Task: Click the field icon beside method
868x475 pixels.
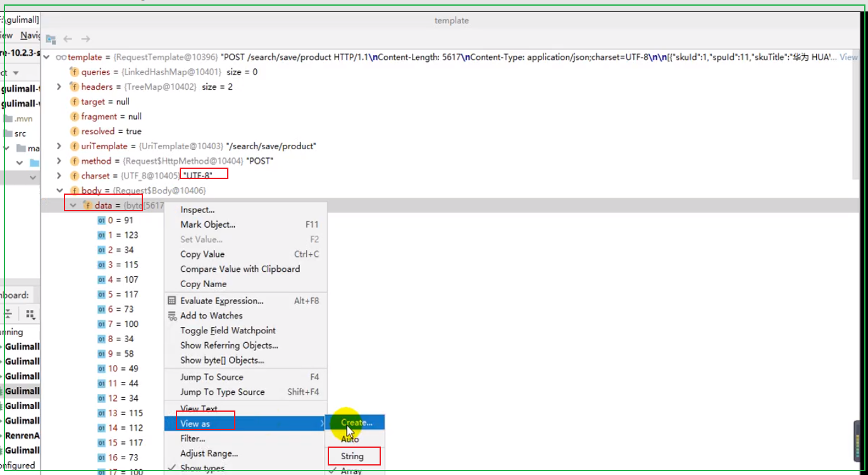Action: coord(74,161)
